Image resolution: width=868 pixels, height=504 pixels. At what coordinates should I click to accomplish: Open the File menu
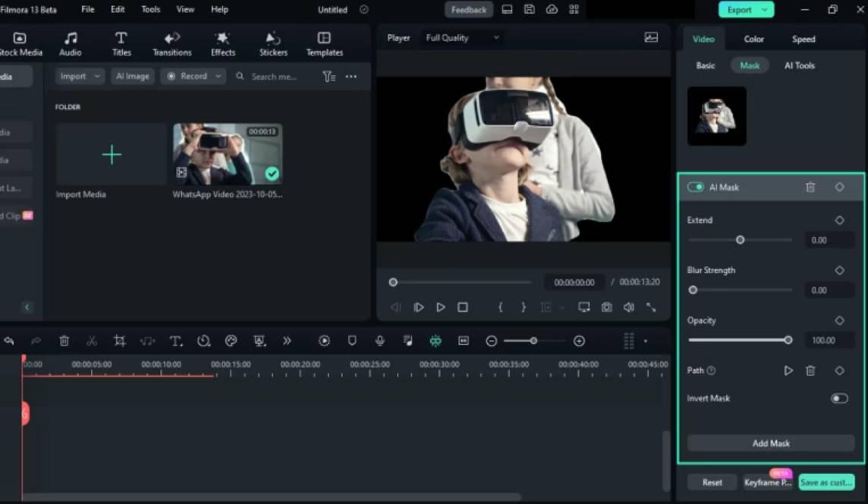87,9
